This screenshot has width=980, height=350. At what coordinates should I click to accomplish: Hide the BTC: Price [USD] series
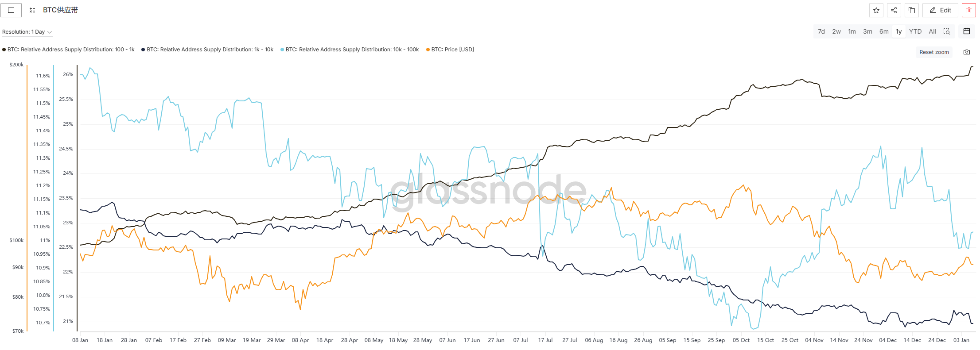452,50
